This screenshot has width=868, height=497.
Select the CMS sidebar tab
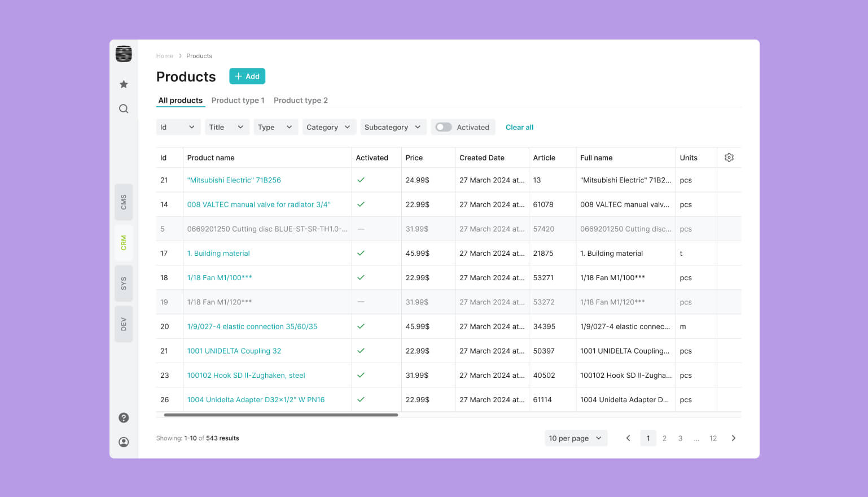click(124, 202)
